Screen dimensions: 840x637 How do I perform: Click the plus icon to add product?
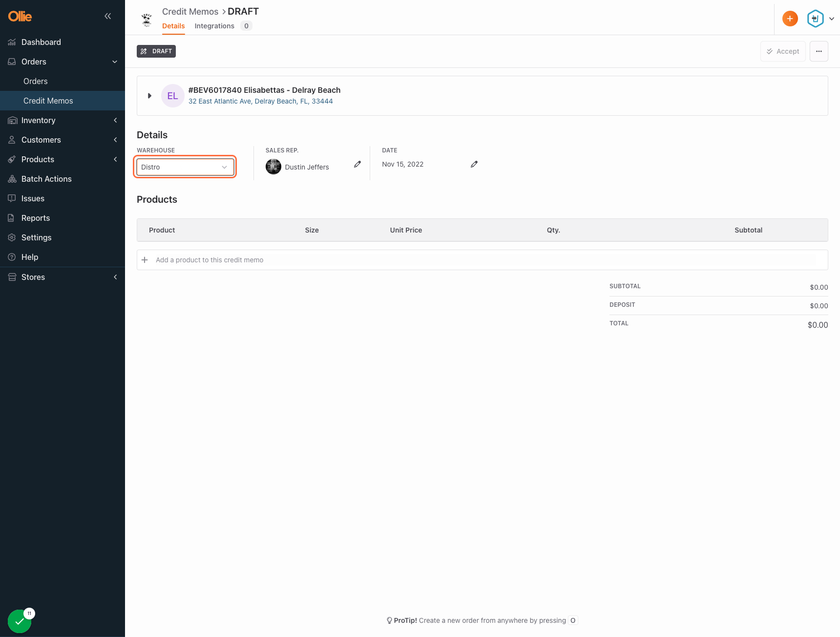[145, 260]
